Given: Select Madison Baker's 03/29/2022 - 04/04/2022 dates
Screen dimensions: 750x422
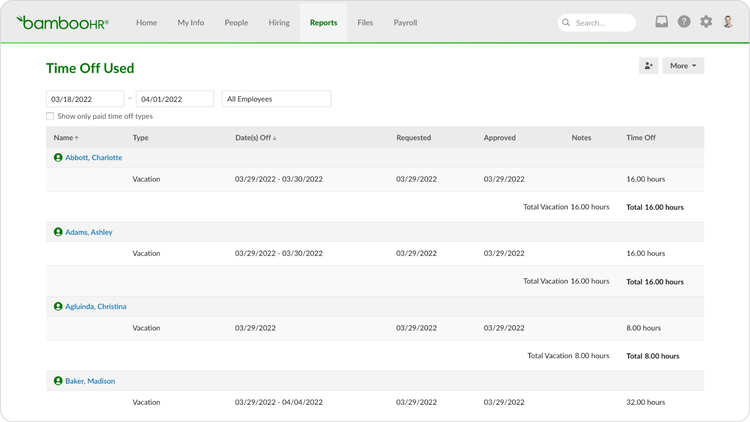Looking at the screenshot, I should (x=279, y=402).
